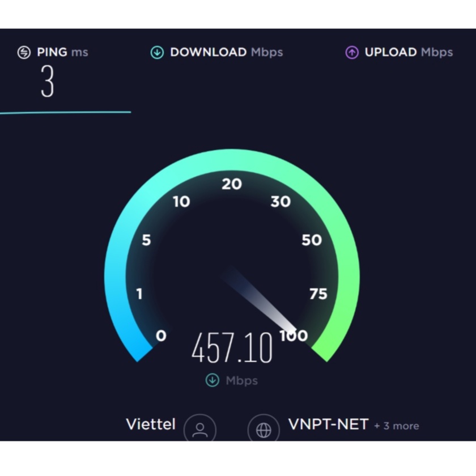The height and width of the screenshot is (476, 476).
Task: Click the 50 mark on the gauge
Action: pyautogui.click(x=312, y=240)
